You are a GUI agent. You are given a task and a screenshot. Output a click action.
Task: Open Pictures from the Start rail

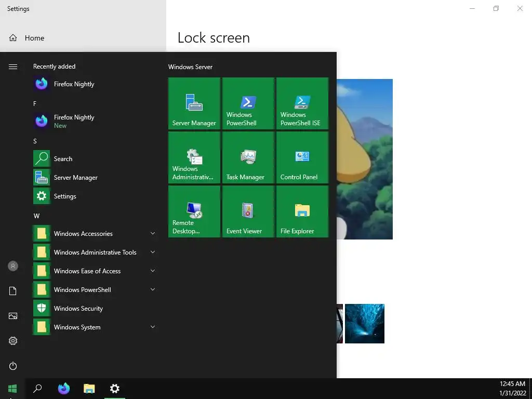(x=13, y=316)
